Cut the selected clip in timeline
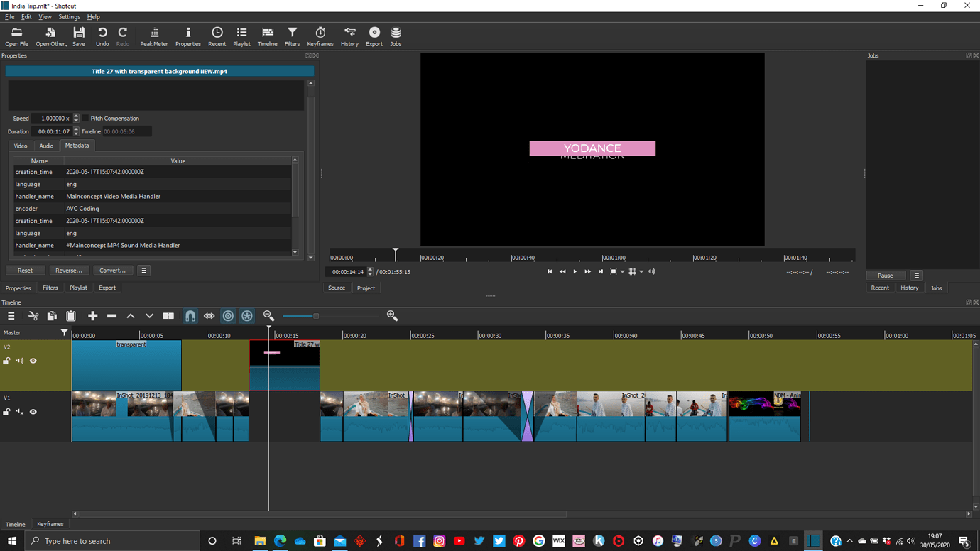The width and height of the screenshot is (980, 551). click(x=33, y=316)
